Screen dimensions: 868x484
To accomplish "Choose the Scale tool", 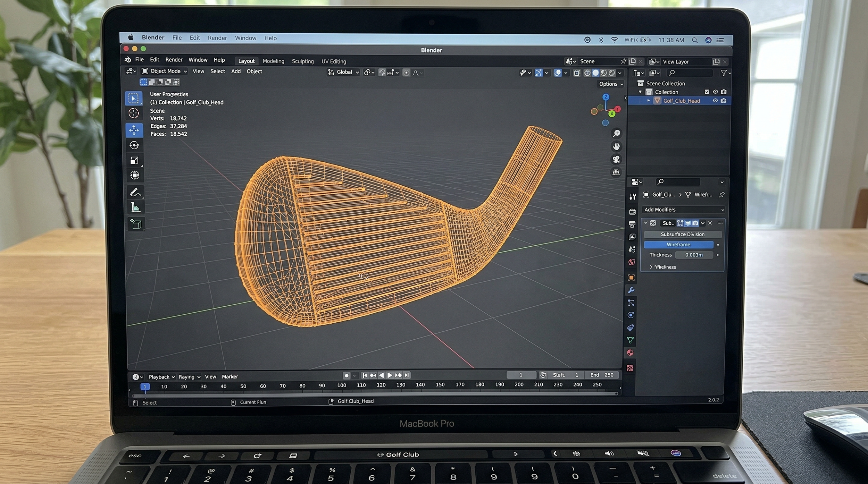I will [134, 160].
